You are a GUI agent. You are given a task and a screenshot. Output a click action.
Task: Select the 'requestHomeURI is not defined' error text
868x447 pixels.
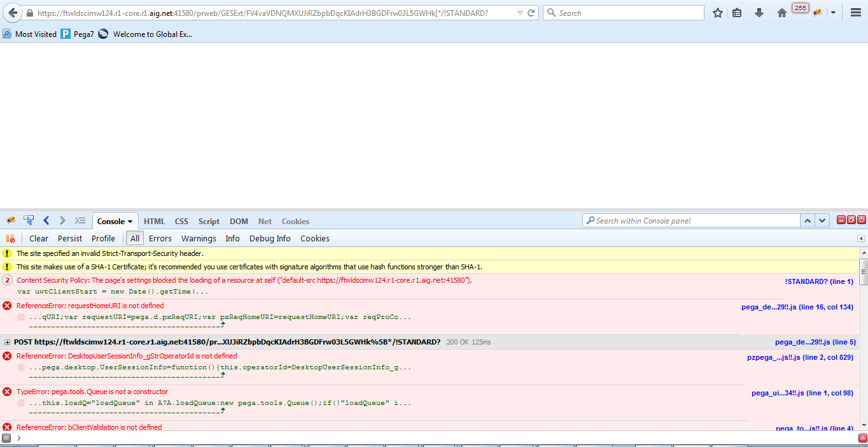pyautogui.click(x=90, y=306)
